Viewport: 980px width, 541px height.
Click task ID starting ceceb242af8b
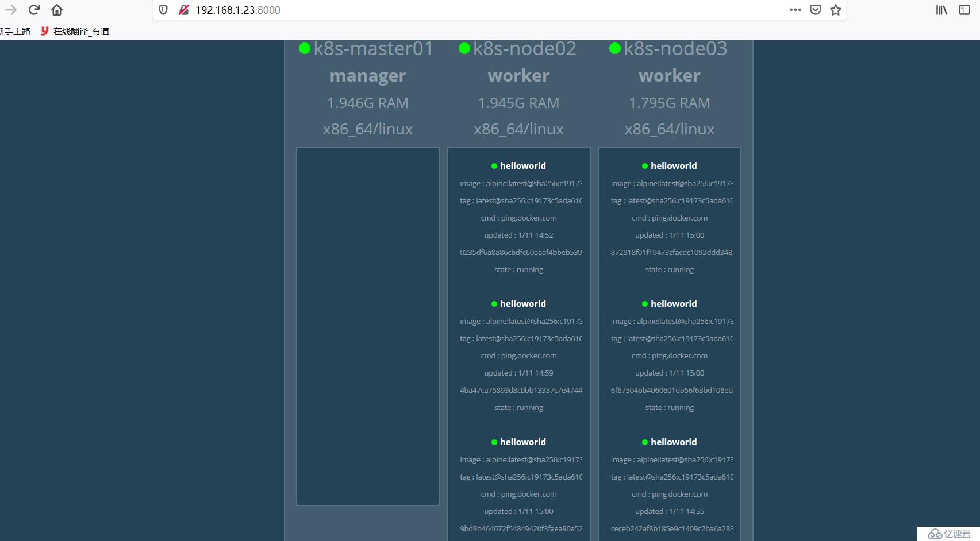(x=672, y=528)
